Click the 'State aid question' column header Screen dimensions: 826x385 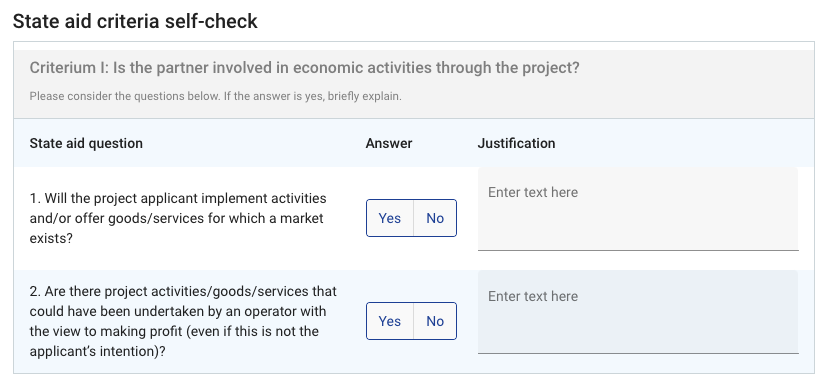(x=86, y=143)
